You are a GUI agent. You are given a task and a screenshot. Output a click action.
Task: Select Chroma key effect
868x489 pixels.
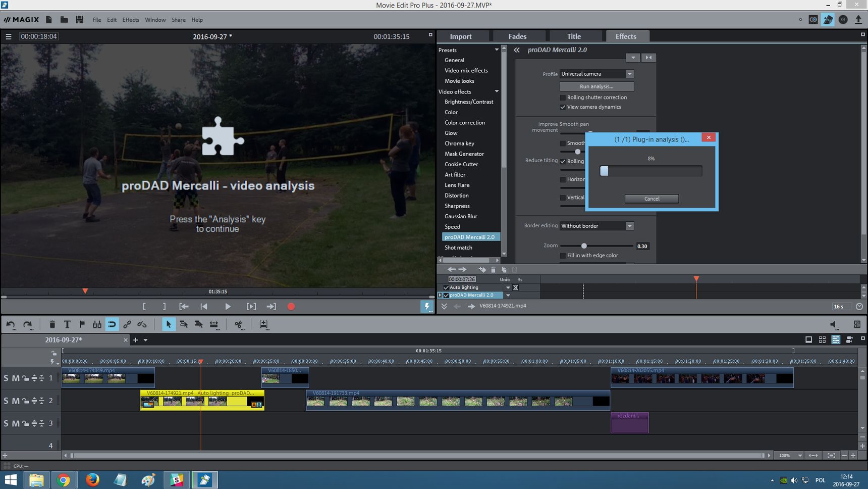point(459,143)
